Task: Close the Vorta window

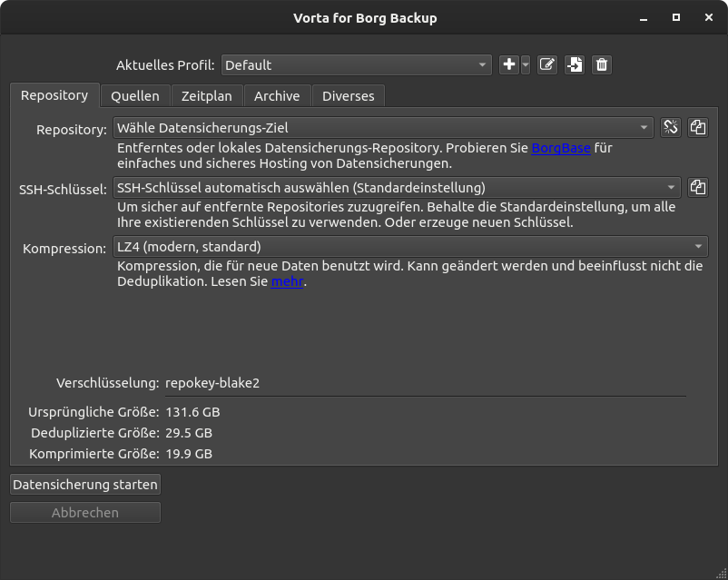Action: click(x=709, y=17)
